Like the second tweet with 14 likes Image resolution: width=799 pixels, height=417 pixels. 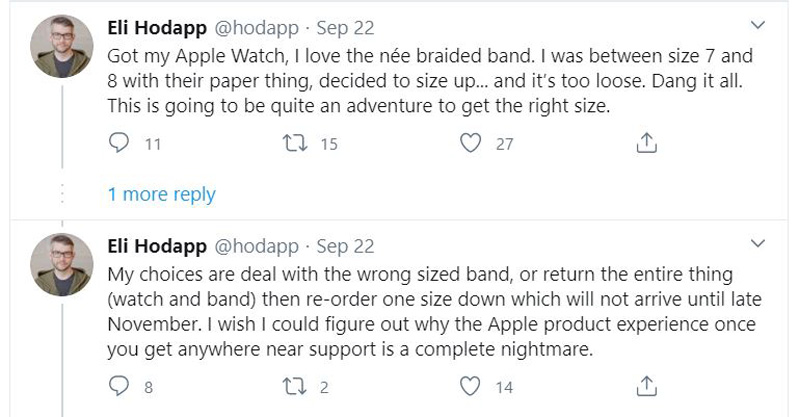471,385
